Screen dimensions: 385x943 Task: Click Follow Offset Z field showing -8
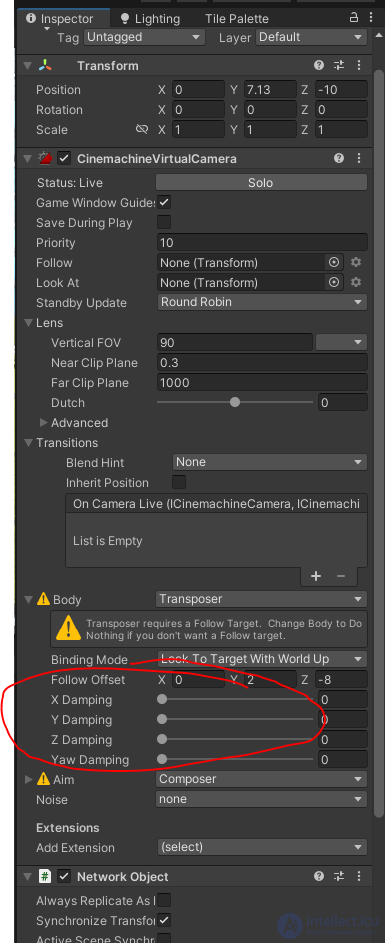click(341, 680)
